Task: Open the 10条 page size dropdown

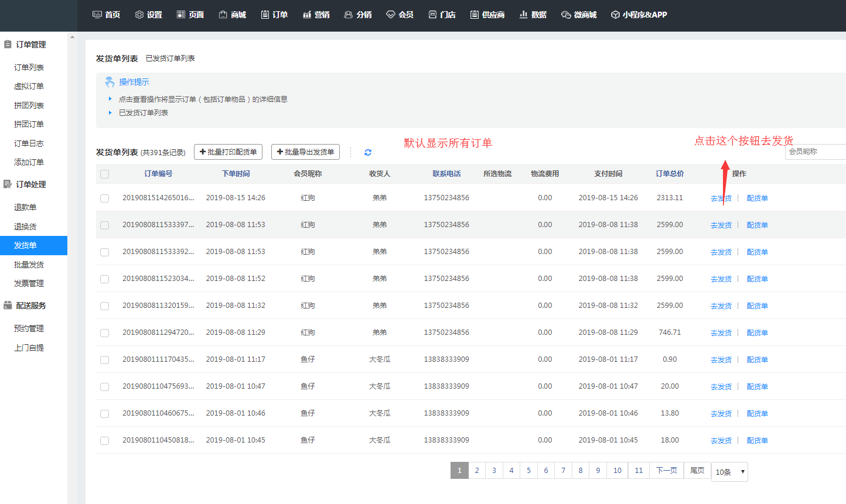Action: click(729, 472)
